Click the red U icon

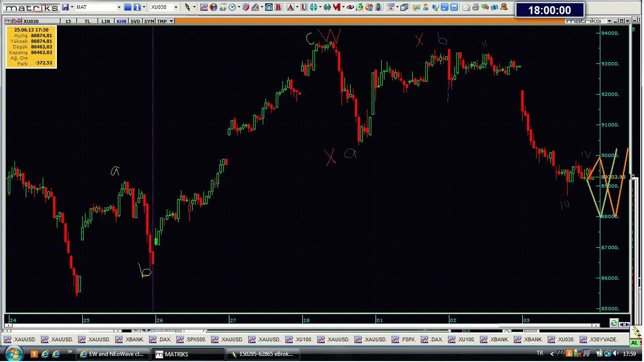click(x=304, y=7)
